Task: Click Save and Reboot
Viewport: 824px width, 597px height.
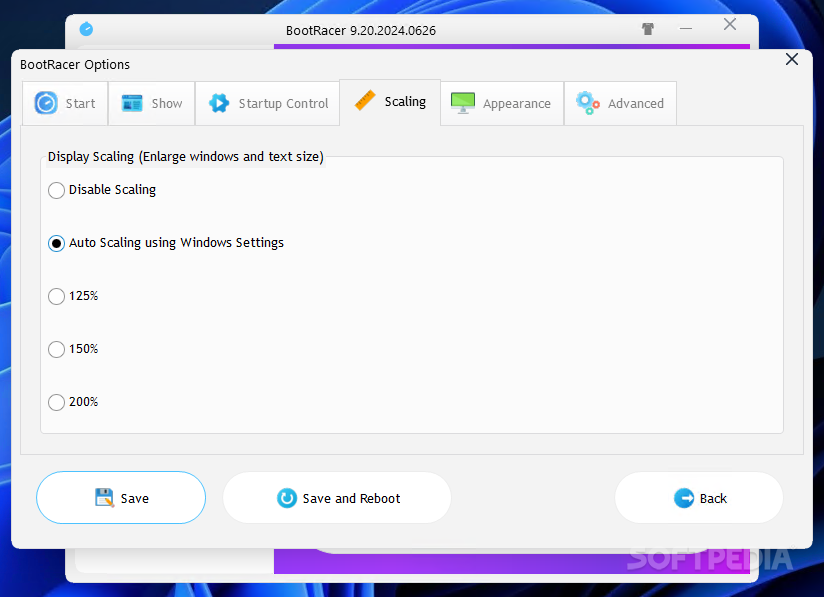Action: pos(337,498)
